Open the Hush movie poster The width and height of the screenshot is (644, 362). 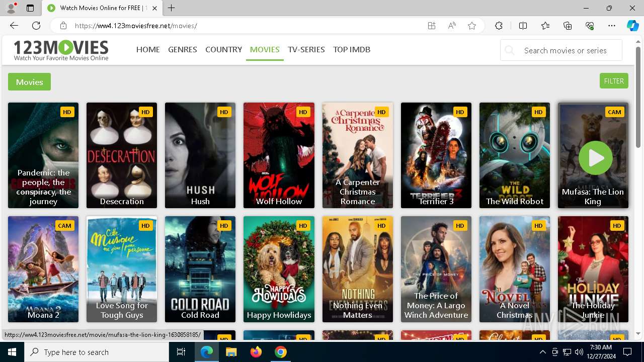click(x=200, y=155)
